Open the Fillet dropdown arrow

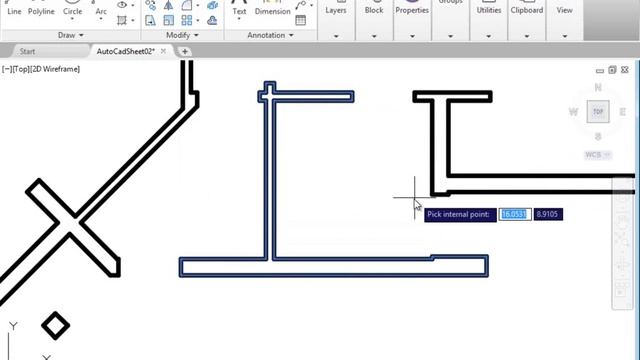(x=198, y=5)
